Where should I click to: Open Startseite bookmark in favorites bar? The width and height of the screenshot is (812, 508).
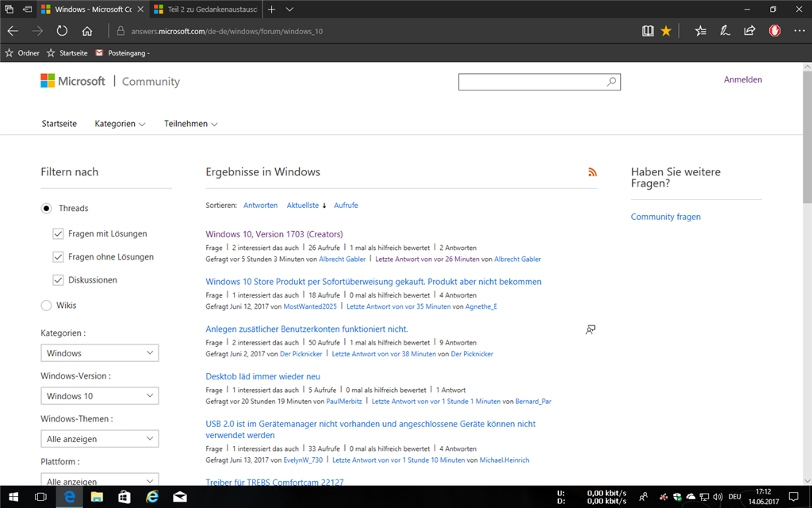(x=67, y=53)
